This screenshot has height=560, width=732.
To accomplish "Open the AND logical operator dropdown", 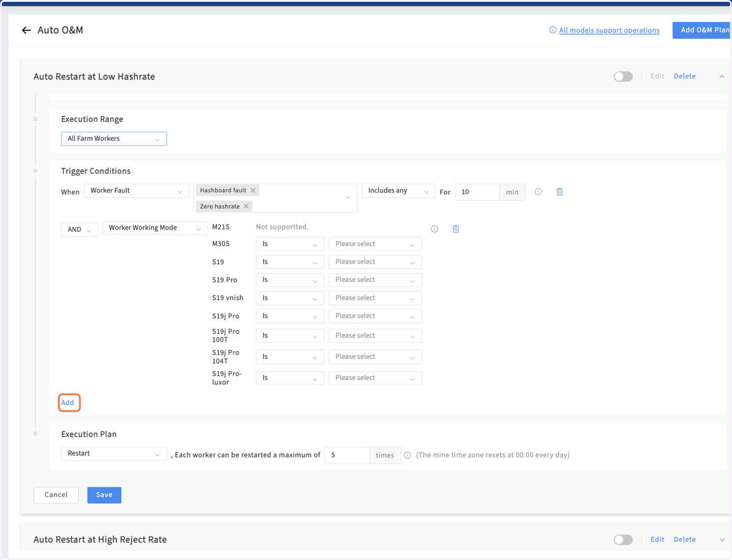I will tap(79, 229).
